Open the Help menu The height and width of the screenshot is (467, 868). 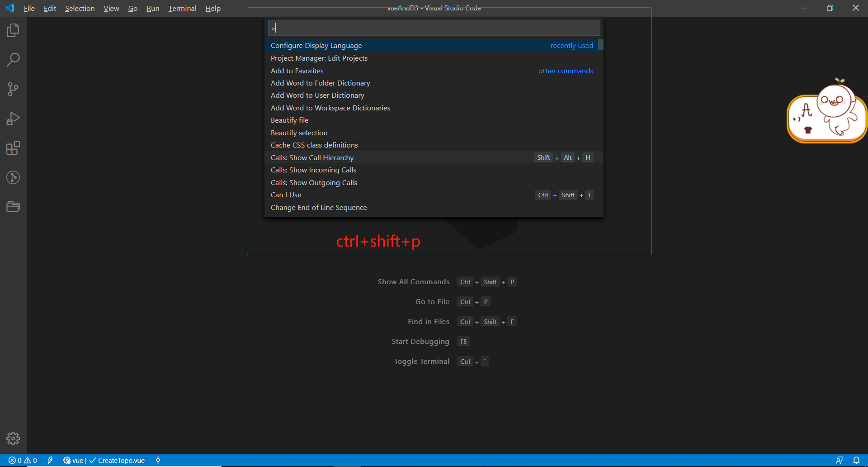[x=212, y=8]
